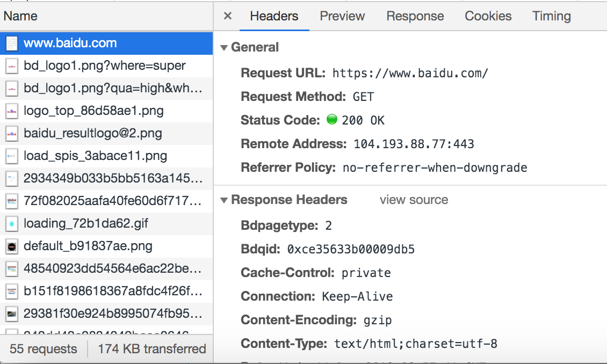This screenshot has width=607, height=364.
Task: Click the thumbnail icon of load_spis_3abace11.png
Action: (12, 156)
